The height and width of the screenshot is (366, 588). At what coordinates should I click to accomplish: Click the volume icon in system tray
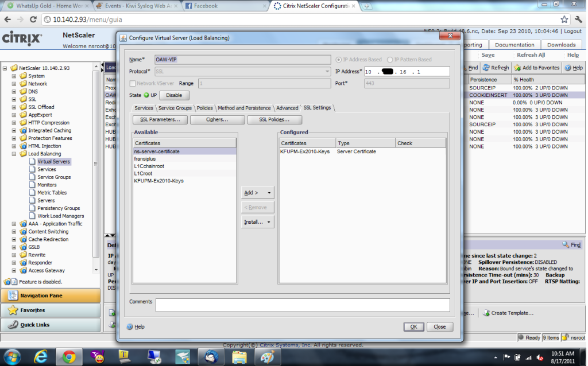coord(540,357)
